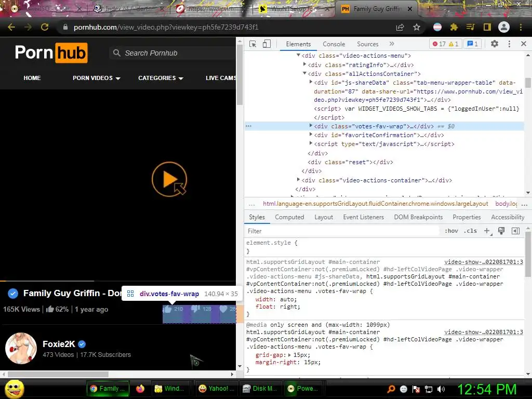532x399 pixels.
Task: Start the video with the play button
Action: tap(169, 179)
